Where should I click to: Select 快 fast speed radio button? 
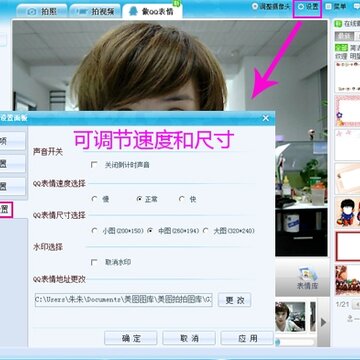pyautogui.click(x=182, y=199)
